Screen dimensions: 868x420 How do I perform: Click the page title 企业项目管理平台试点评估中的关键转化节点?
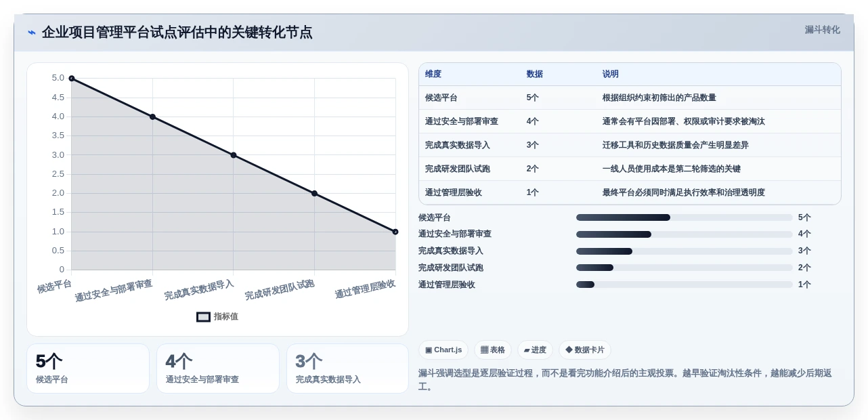(x=177, y=33)
